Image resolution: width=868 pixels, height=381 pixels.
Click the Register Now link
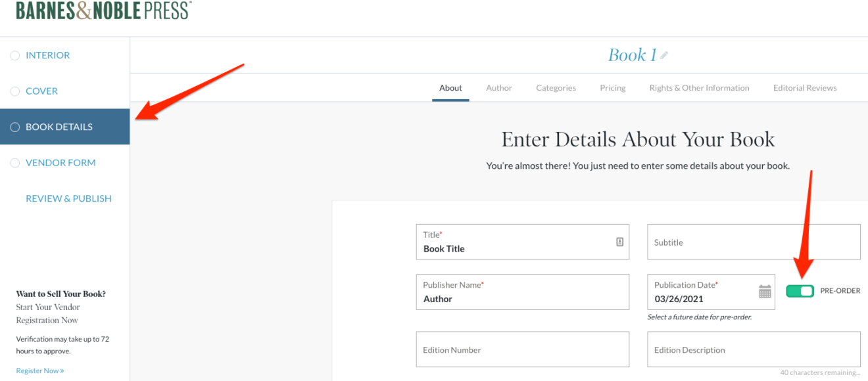[x=39, y=370]
